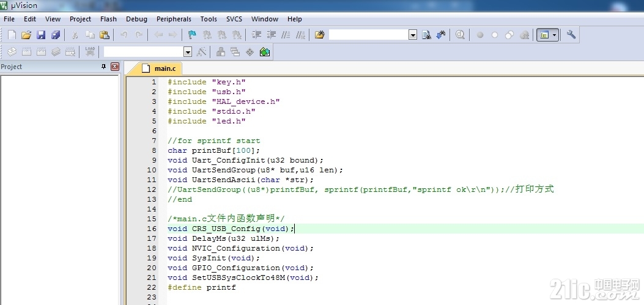Screen dimensions: 644x305
Task: Go to the previous bookmark
Action: [x=207, y=35]
